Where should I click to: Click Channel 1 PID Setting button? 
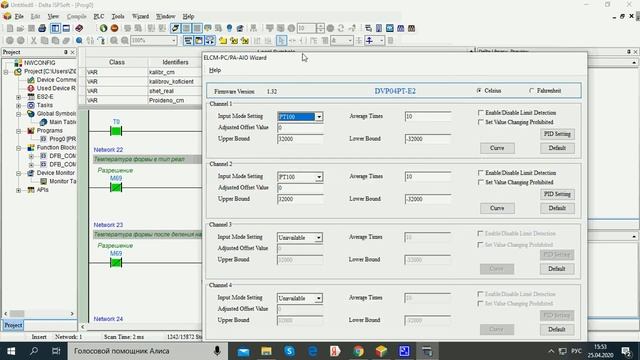coord(557,134)
